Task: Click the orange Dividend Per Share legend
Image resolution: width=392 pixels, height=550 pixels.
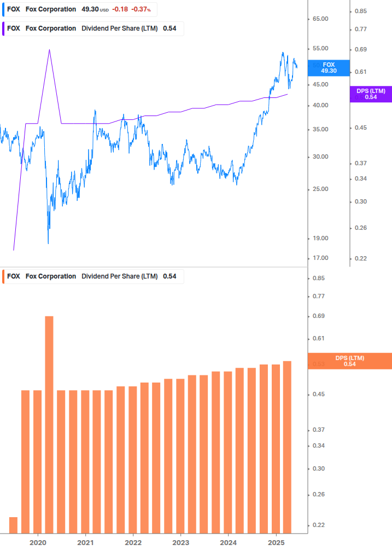Action: (x=93, y=276)
